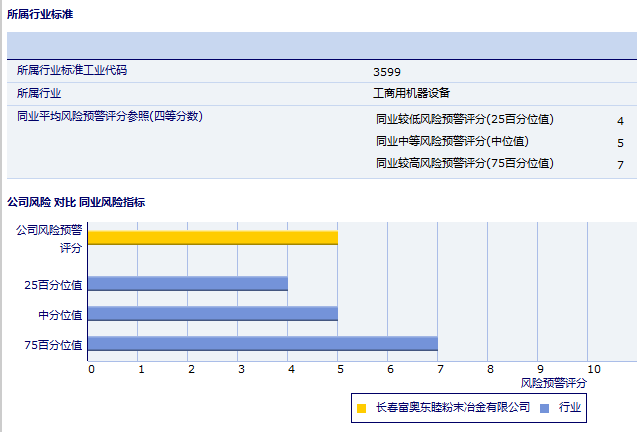Click the 行业 legend label
Screen dimensions: 642x432
coord(570,408)
